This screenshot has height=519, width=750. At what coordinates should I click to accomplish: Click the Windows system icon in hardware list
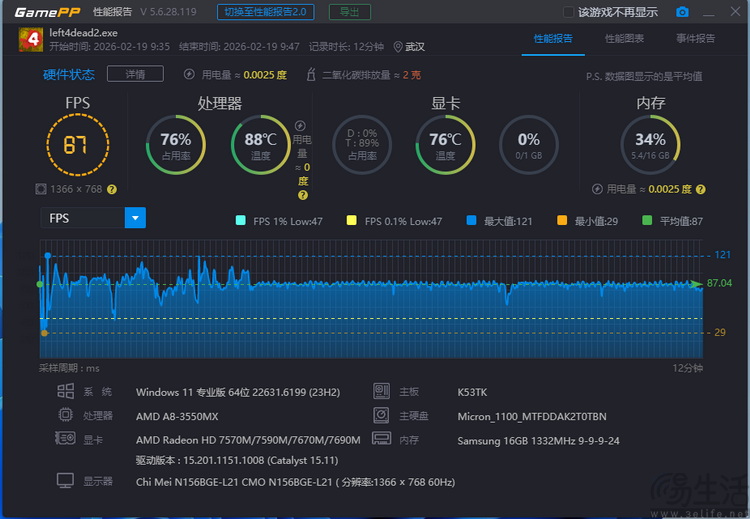(65, 391)
